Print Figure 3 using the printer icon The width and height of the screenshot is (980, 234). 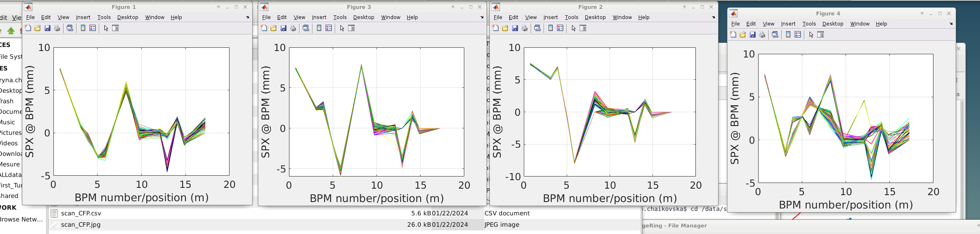(293, 28)
